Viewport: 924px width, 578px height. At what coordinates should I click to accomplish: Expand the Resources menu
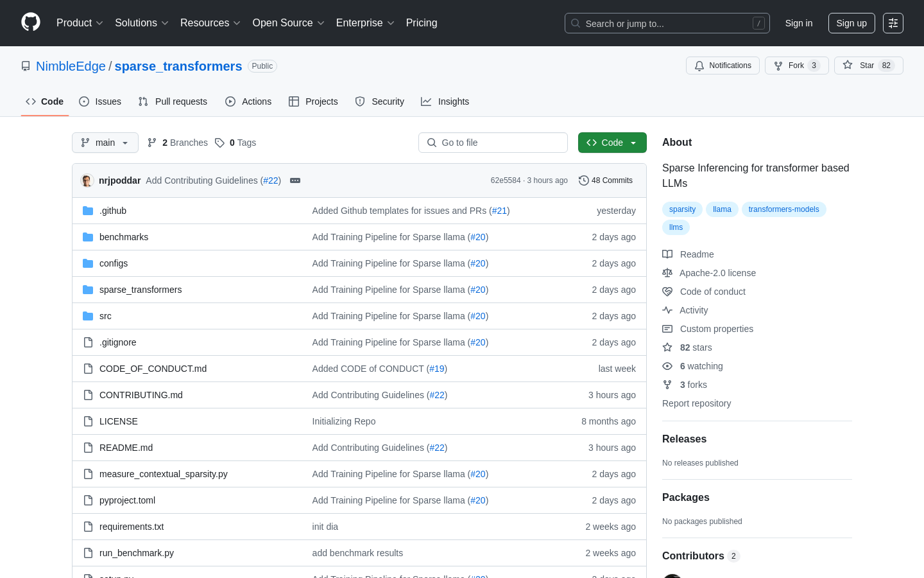pyautogui.click(x=210, y=23)
